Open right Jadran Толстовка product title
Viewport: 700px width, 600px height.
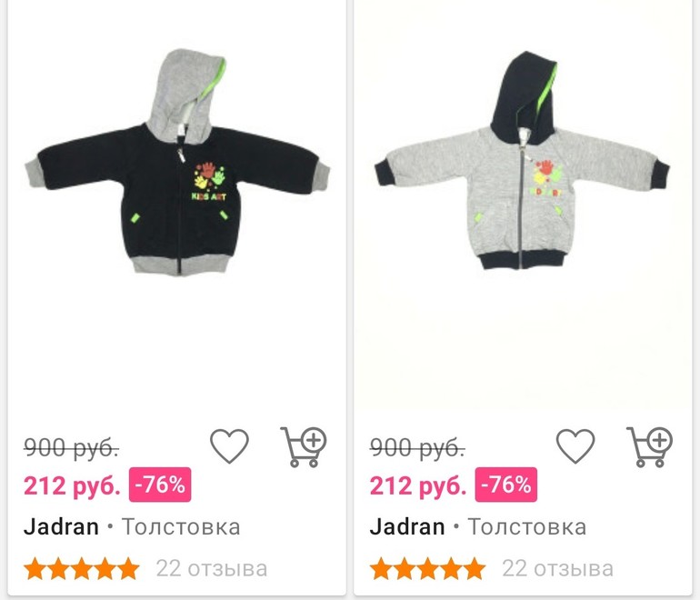pyautogui.click(x=477, y=526)
